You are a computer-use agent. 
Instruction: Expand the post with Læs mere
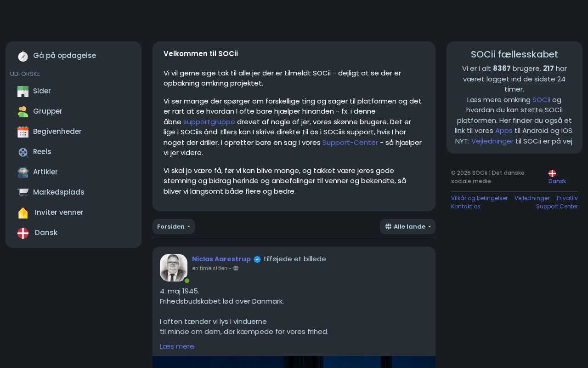click(x=177, y=346)
